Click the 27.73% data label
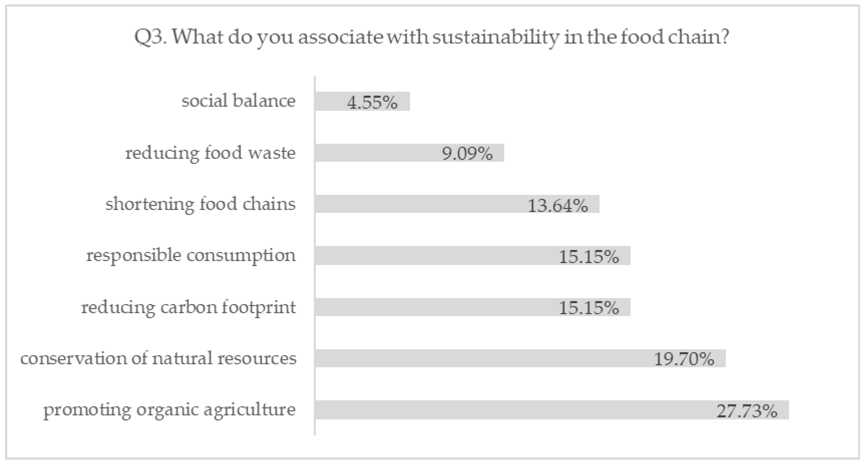868x467 pixels. (747, 411)
